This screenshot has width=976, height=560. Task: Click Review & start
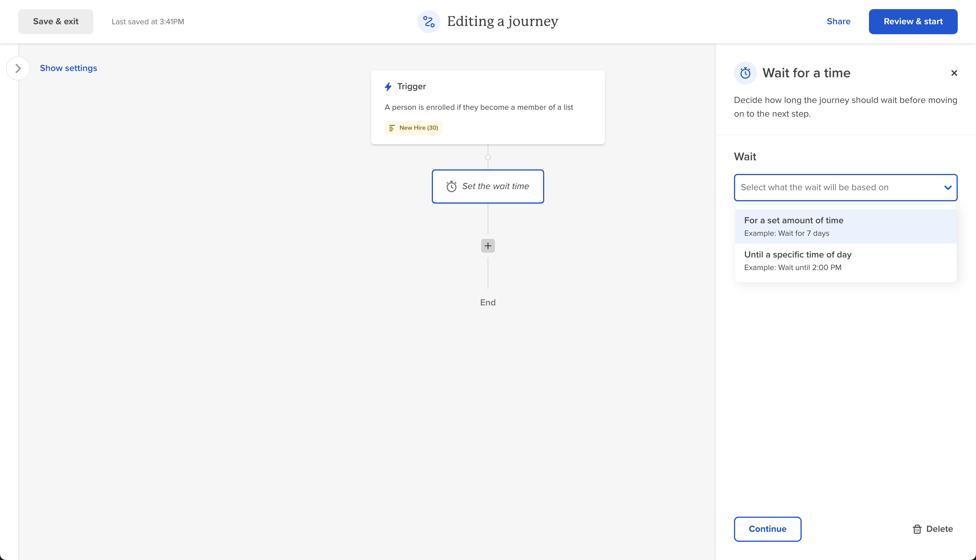point(913,21)
